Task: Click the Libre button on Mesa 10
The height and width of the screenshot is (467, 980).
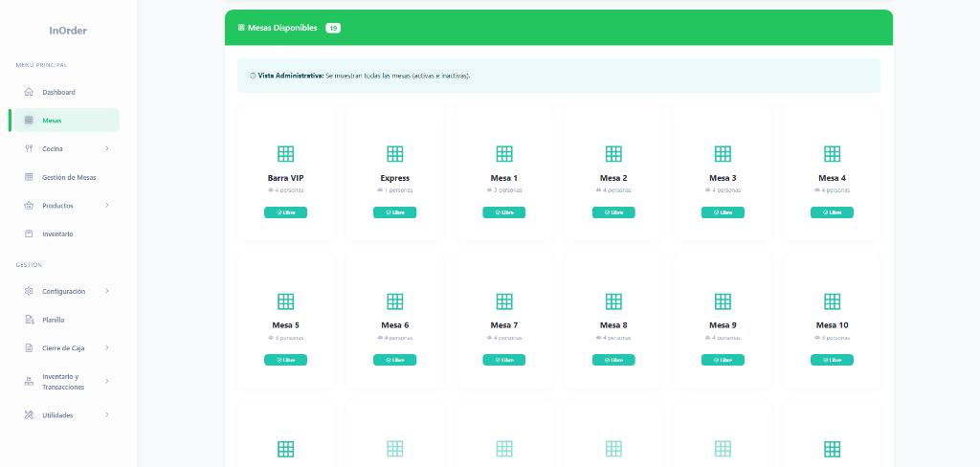Action: click(832, 360)
